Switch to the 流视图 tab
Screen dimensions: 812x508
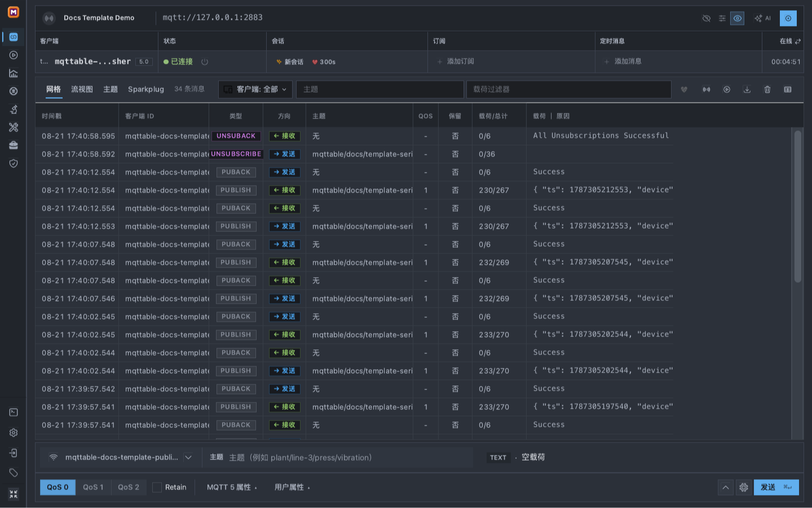coord(82,89)
